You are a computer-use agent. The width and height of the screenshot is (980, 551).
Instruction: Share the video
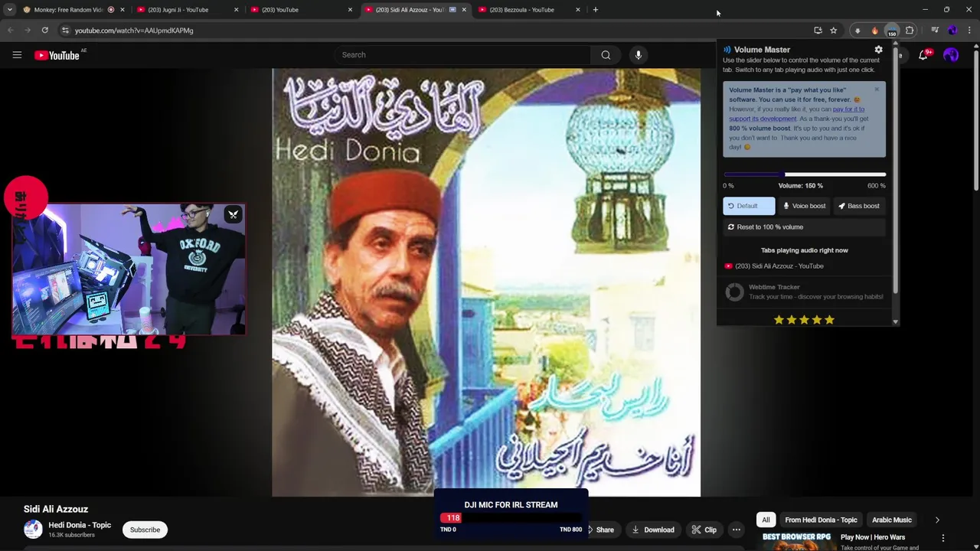[x=599, y=530]
